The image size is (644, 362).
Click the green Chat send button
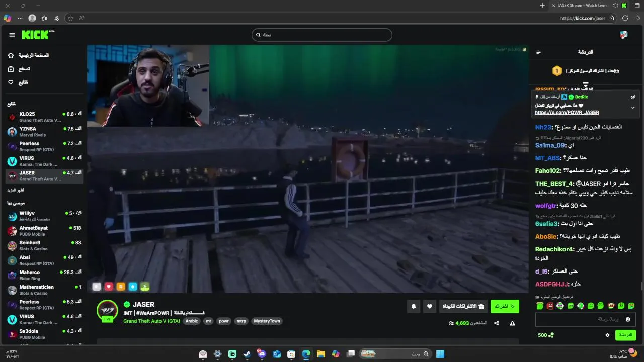pyautogui.click(x=625, y=335)
